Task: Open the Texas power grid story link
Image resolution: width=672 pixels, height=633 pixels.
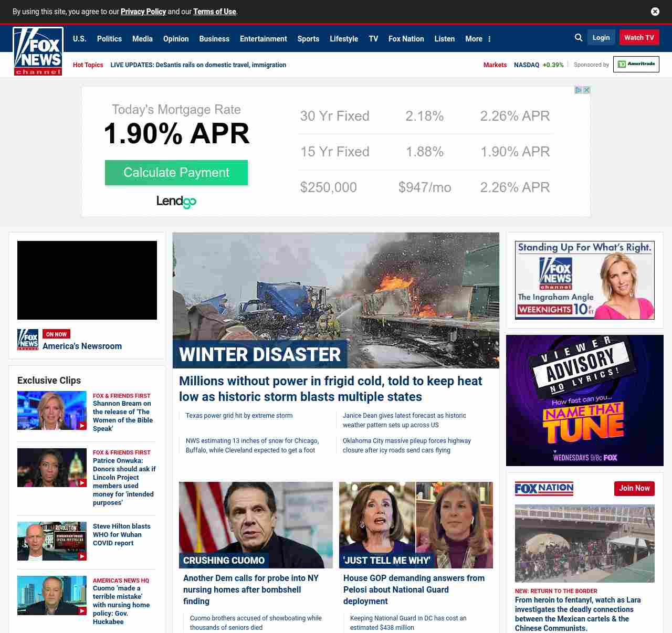Action: click(x=239, y=416)
